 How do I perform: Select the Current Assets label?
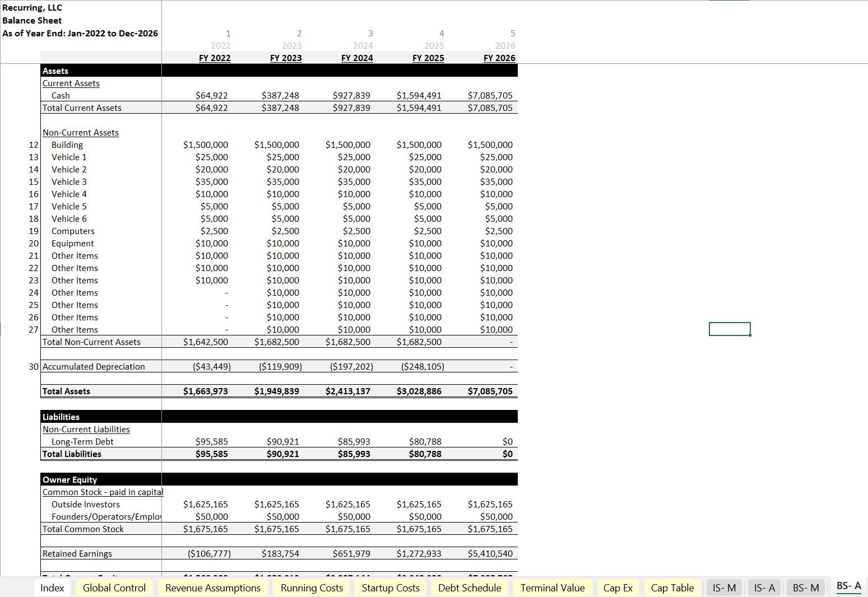point(71,83)
